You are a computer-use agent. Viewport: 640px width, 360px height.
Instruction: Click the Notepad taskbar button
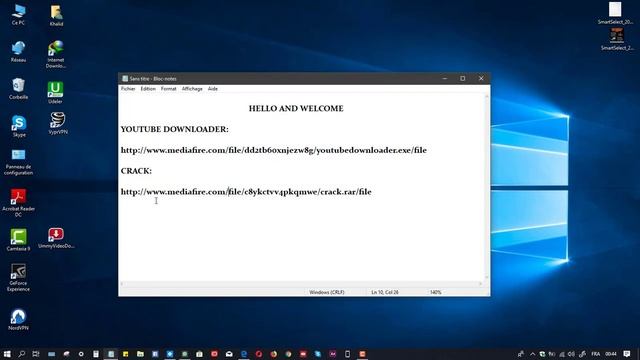point(111,354)
